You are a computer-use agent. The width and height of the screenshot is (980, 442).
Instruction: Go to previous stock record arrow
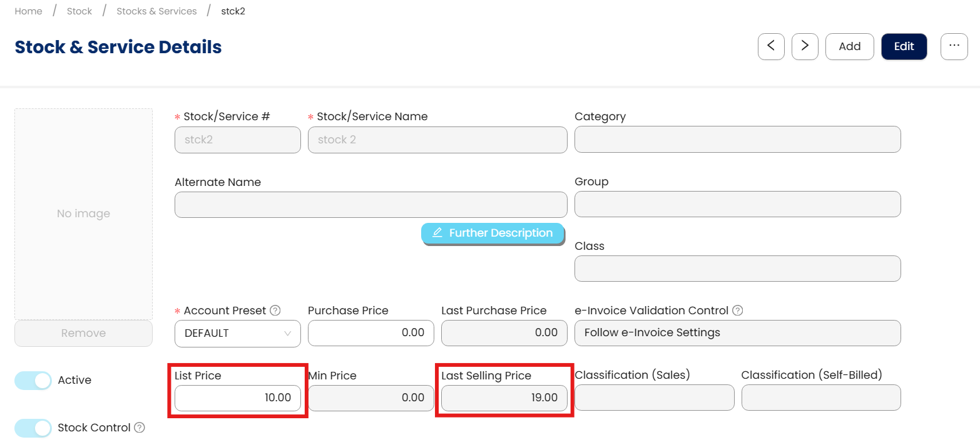(771, 46)
